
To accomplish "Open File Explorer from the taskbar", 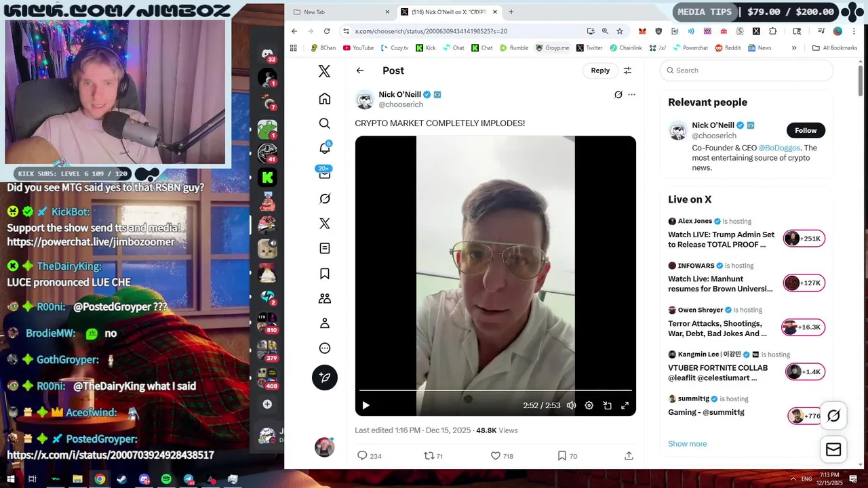I will coord(77,479).
